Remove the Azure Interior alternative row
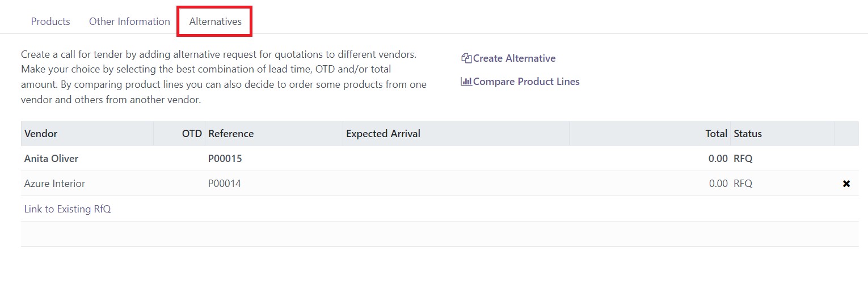868x285 pixels. click(x=846, y=184)
